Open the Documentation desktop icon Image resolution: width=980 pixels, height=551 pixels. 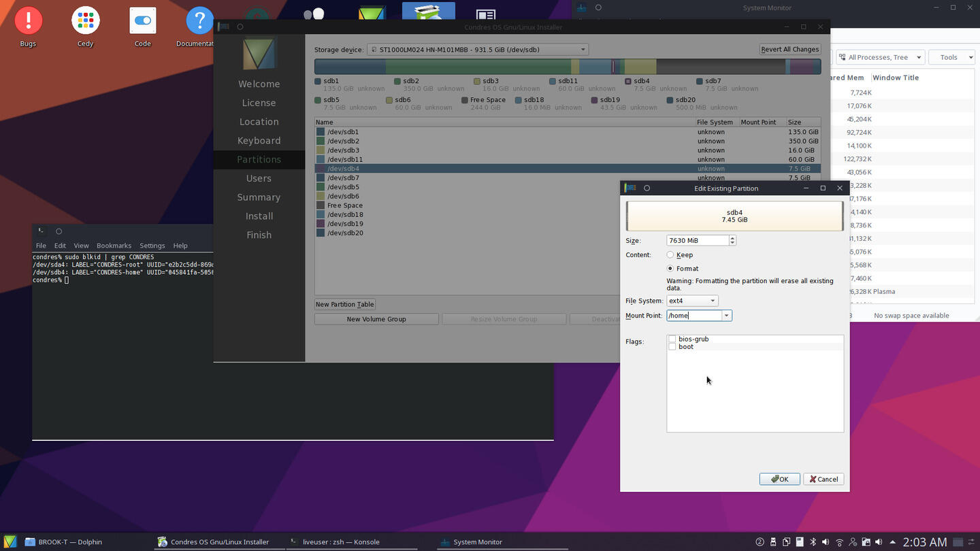point(199,27)
